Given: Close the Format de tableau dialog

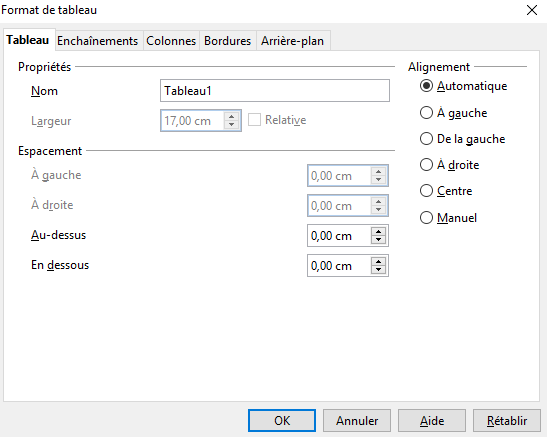Looking at the screenshot, I should (532, 10).
